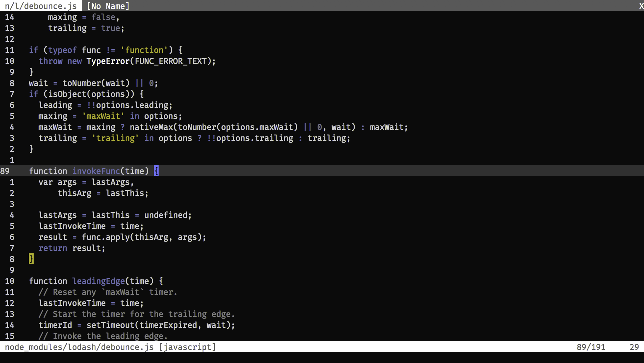
Task: Click 'timerId' variable
Action: [x=55, y=325]
